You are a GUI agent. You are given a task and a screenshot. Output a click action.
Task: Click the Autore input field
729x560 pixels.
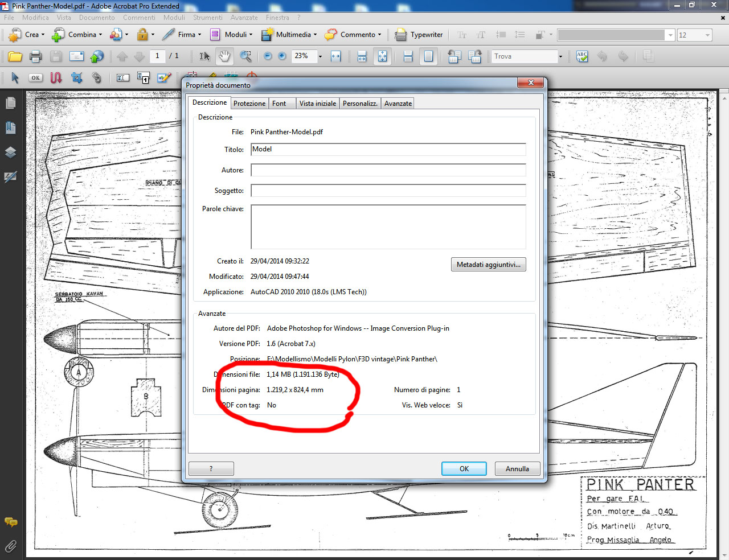(388, 170)
